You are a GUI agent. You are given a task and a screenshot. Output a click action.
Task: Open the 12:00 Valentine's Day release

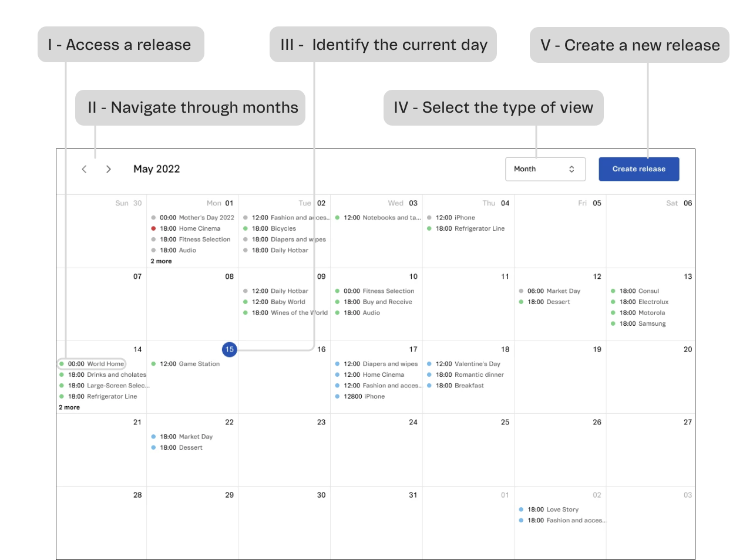click(x=468, y=364)
